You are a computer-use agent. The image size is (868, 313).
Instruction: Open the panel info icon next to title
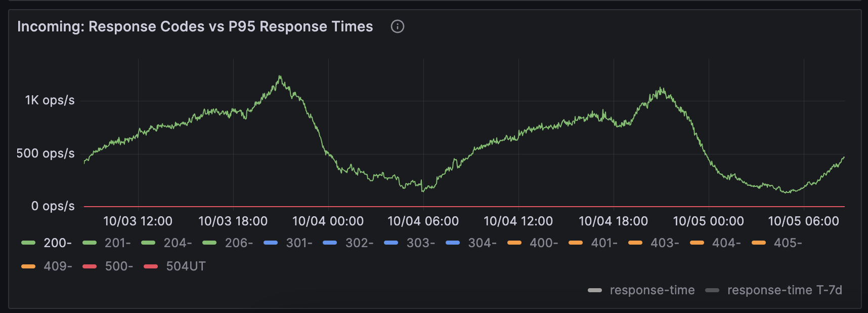tap(398, 26)
